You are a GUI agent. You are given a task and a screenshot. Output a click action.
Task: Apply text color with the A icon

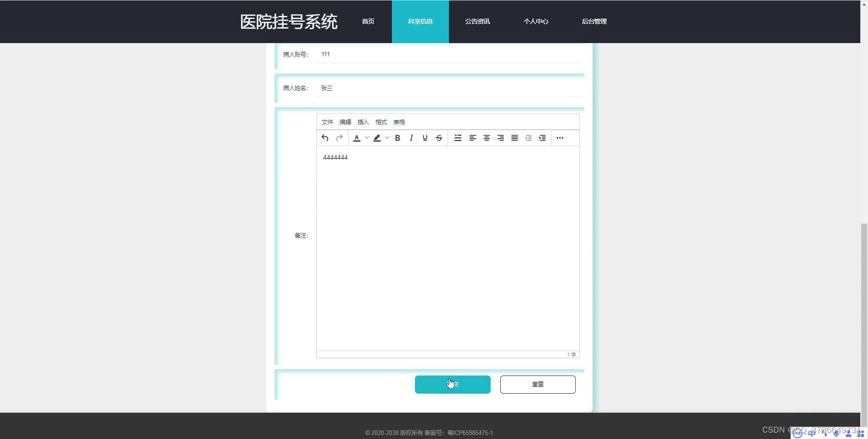[x=357, y=138]
